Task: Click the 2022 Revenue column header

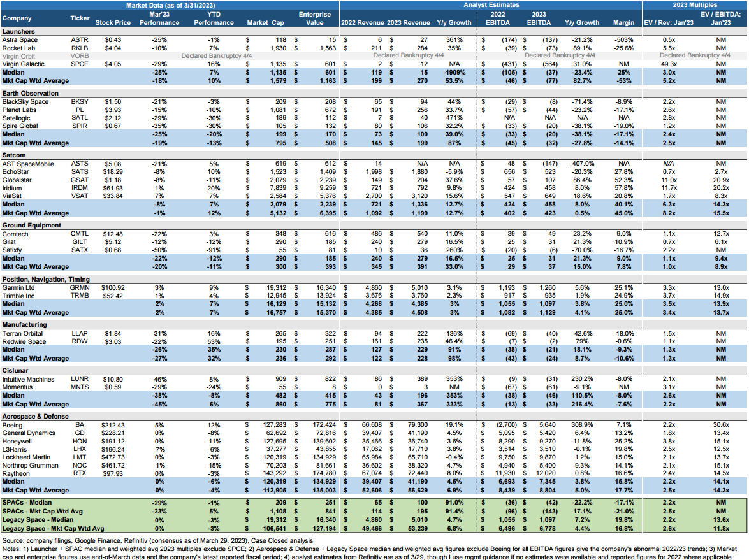Action: 362,22
